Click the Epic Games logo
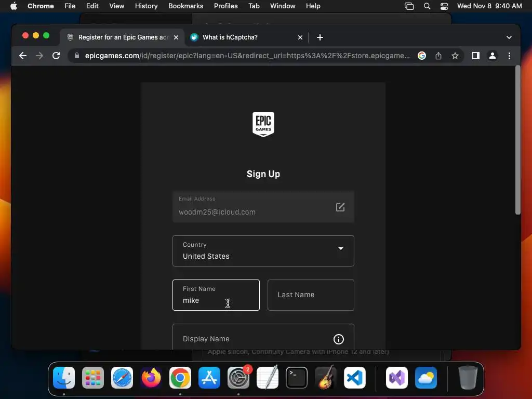This screenshot has height=399, width=532. click(263, 125)
